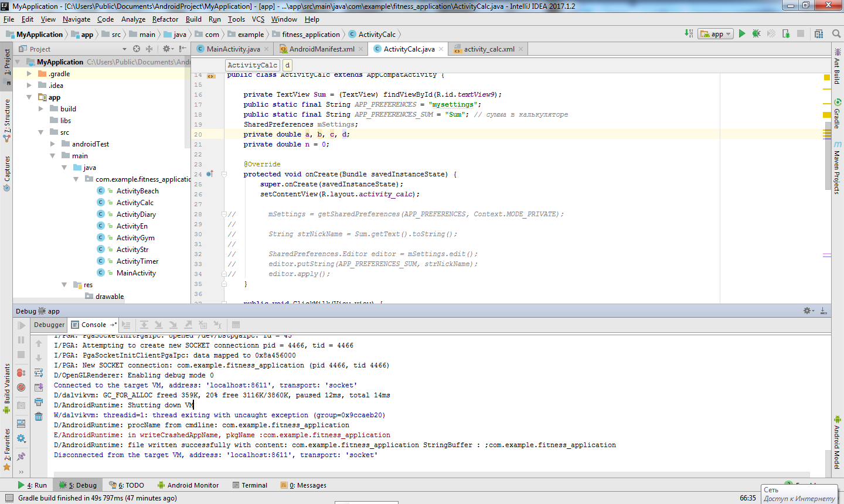Open the Analyze menu
Image resolution: width=844 pixels, height=504 pixels.
click(x=133, y=19)
